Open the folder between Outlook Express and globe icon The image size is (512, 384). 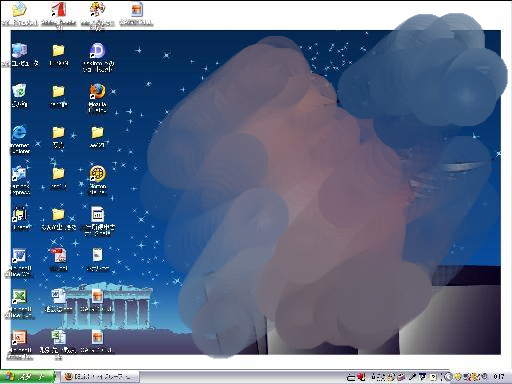[x=58, y=174]
